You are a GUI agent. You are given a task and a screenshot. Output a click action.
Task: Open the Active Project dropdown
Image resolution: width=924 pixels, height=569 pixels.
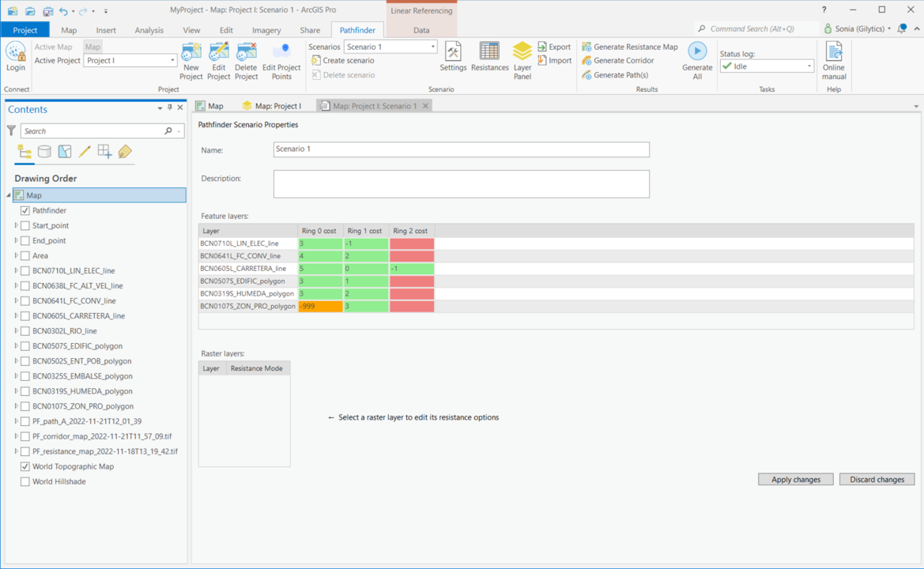[x=171, y=60]
